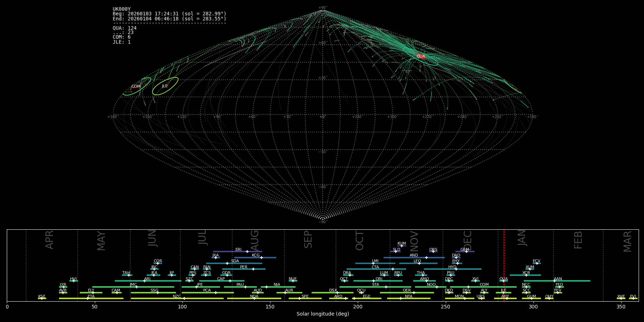Select the COM radiant ellipse label
This screenshot has width=644, height=322.
click(x=136, y=87)
